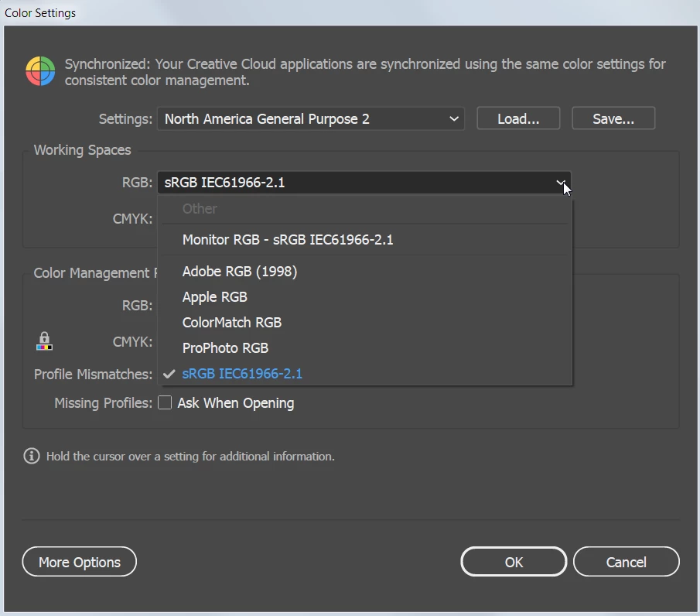Click the Profile Mismatches label
700x616 pixels.
[94, 374]
